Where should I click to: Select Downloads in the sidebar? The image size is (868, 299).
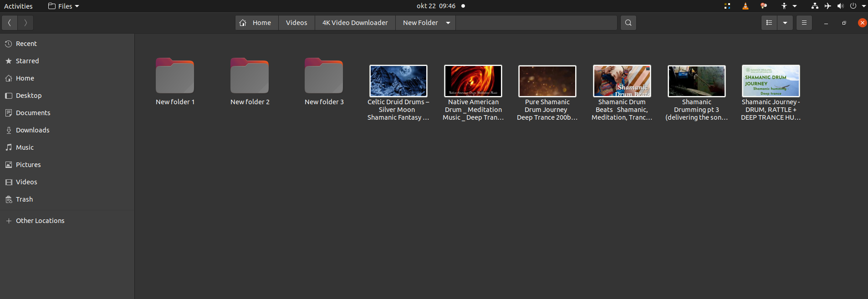[32, 130]
